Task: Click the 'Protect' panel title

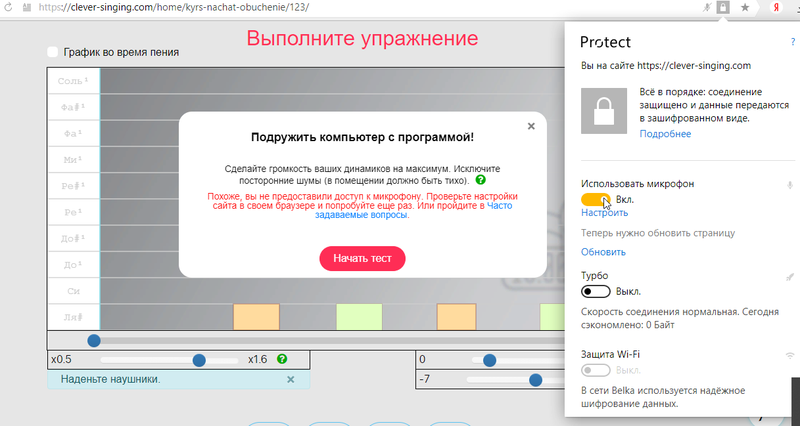Action: 606,42
